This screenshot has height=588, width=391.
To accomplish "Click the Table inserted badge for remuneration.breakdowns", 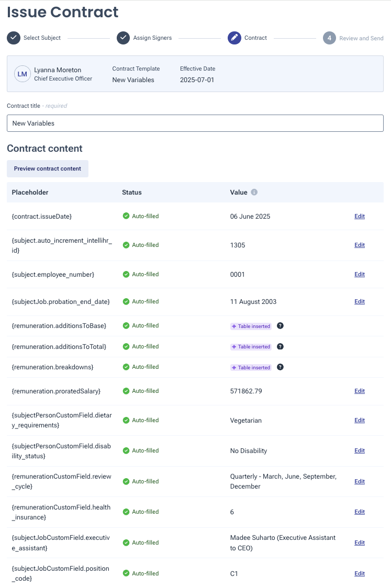I will (251, 367).
